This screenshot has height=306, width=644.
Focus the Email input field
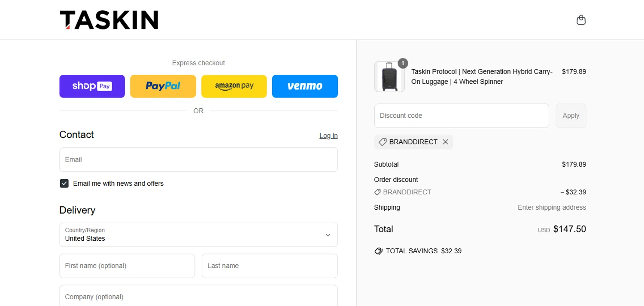[198, 160]
